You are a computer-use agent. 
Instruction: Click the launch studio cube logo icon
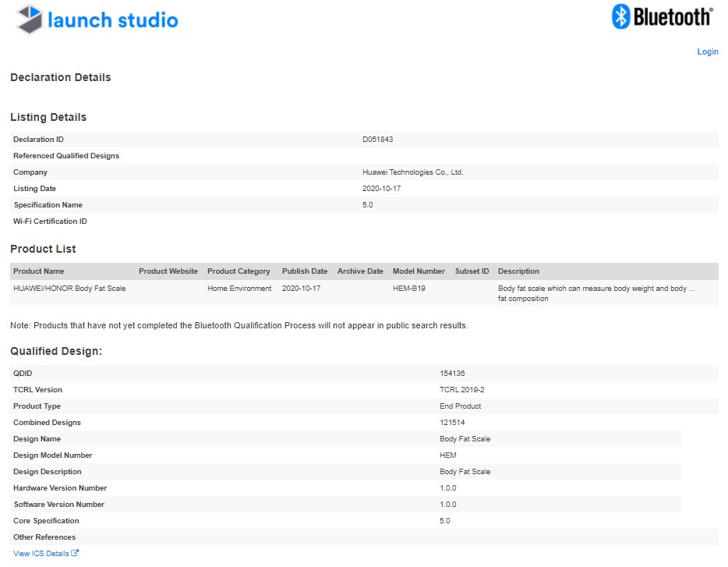(30, 19)
